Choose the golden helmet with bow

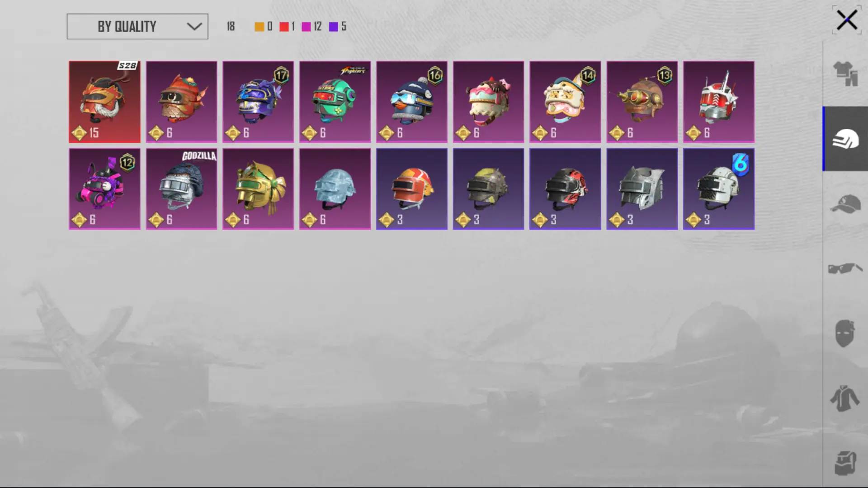[258, 189]
